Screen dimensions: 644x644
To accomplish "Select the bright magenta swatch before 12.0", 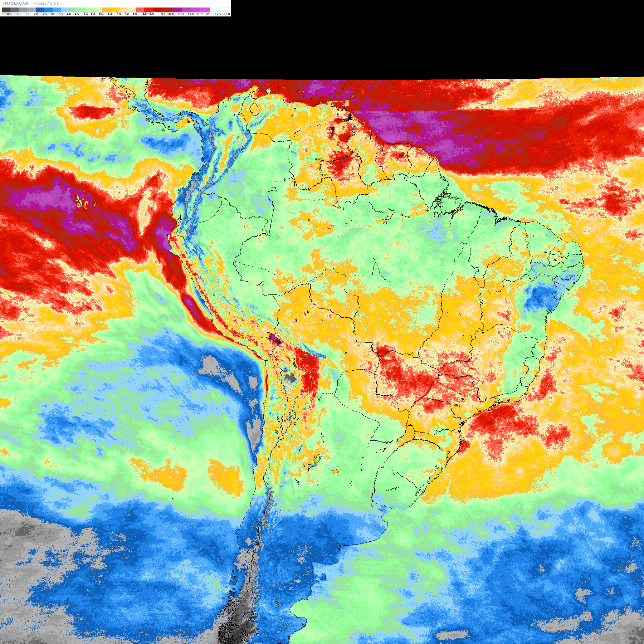I will coord(205,10).
